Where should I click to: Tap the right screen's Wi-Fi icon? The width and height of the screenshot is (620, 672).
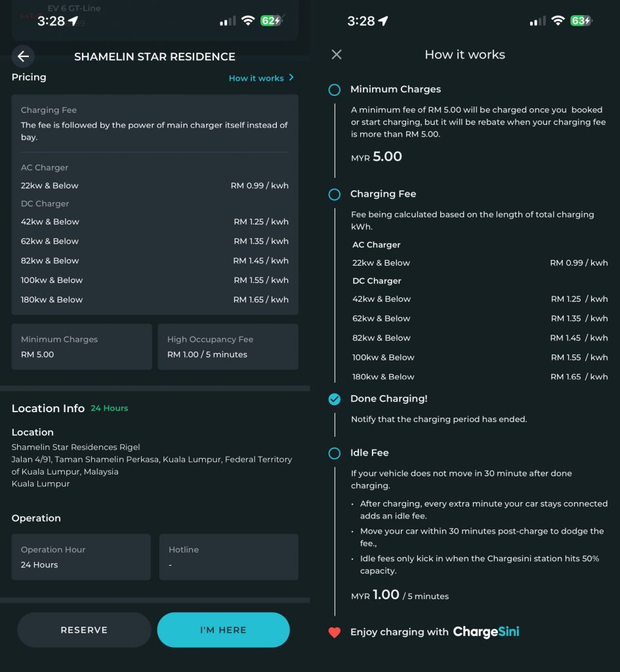pyautogui.click(x=558, y=21)
